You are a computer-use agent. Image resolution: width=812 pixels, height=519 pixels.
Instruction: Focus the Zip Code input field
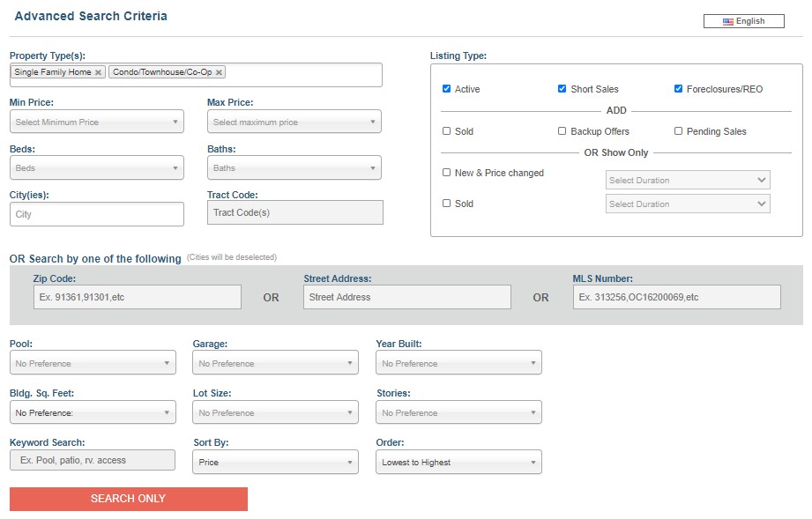click(x=137, y=297)
